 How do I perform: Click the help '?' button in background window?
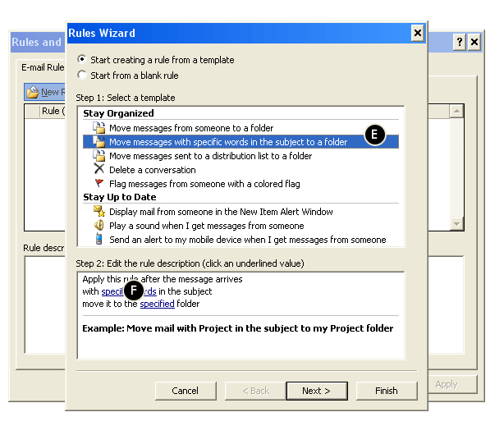coord(459,42)
